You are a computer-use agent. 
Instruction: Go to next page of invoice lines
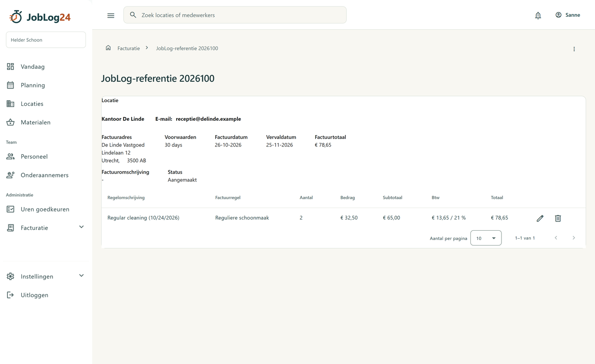pyautogui.click(x=574, y=238)
